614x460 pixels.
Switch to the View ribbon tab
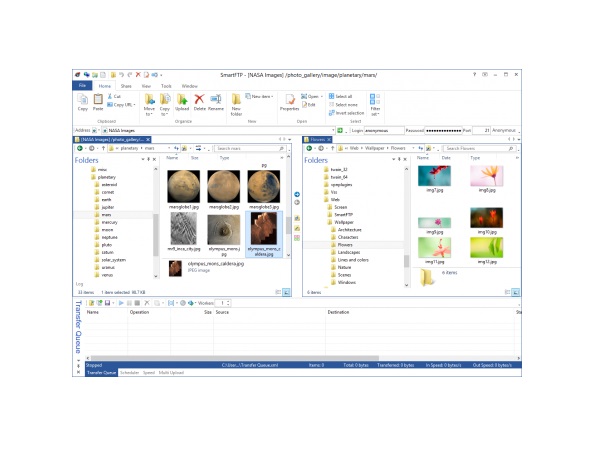[x=146, y=86]
